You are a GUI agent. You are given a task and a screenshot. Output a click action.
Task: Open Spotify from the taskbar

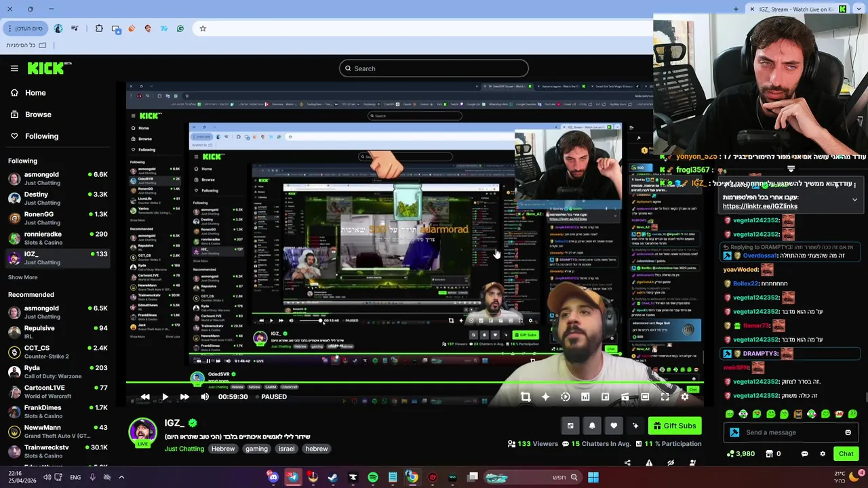coord(373,478)
